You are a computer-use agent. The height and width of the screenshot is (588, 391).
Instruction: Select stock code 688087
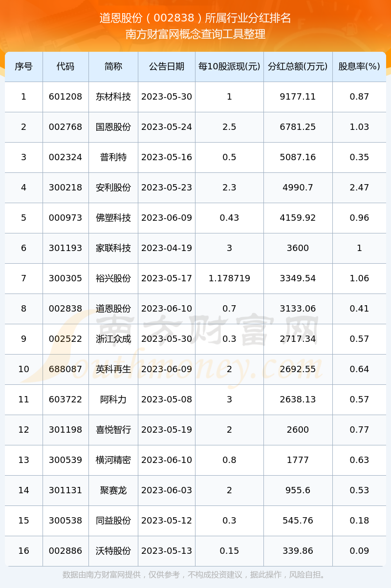click(x=65, y=369)
